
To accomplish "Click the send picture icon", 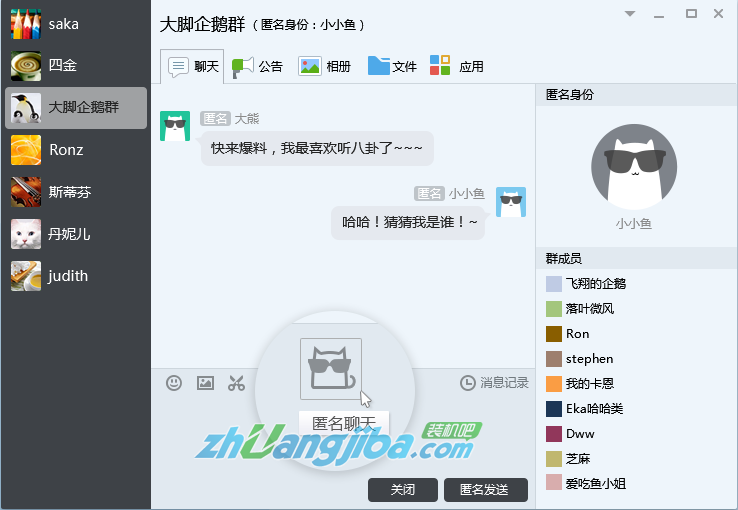I will click(x=205, y=382).
